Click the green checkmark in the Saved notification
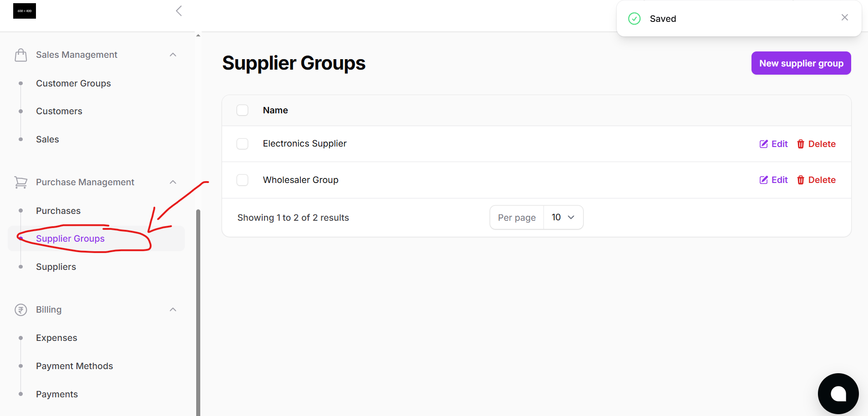Screen dimensions: 868x416 (x=635, y=19)
